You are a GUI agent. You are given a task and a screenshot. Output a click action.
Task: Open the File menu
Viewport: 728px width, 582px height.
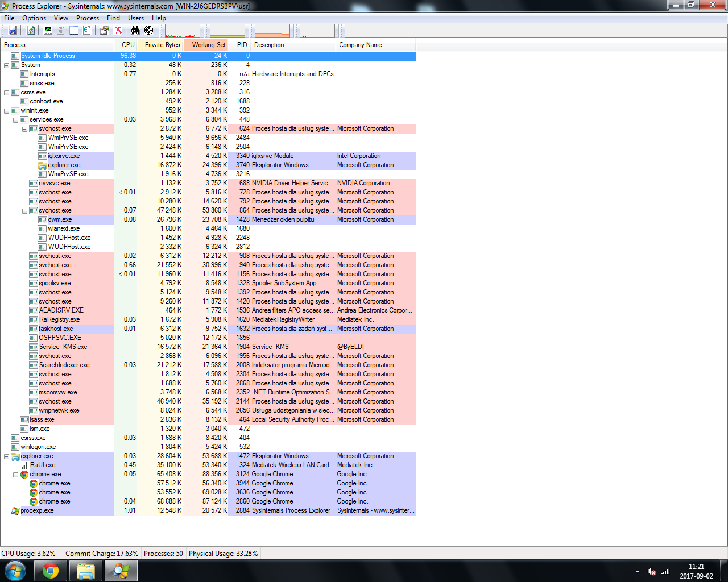tap(9, 18)
